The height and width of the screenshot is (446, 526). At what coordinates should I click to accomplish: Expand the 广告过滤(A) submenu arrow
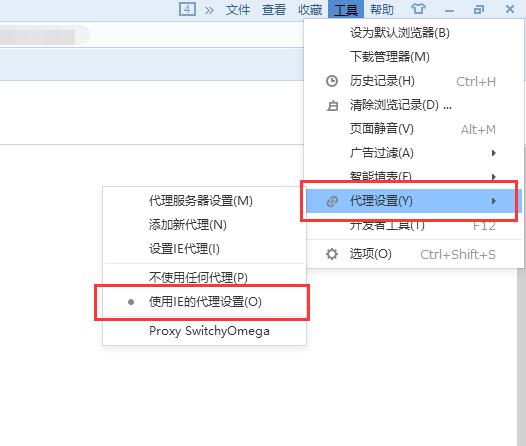pos(493,153)
